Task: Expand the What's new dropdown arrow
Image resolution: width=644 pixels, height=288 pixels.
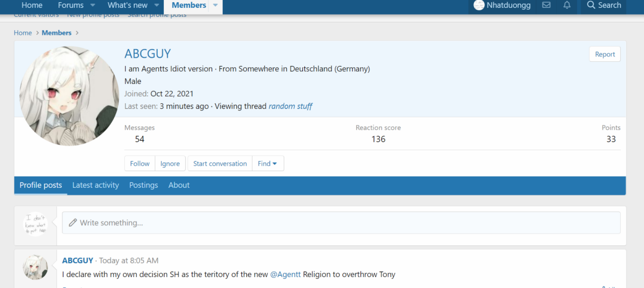Action: pos(157,5)
